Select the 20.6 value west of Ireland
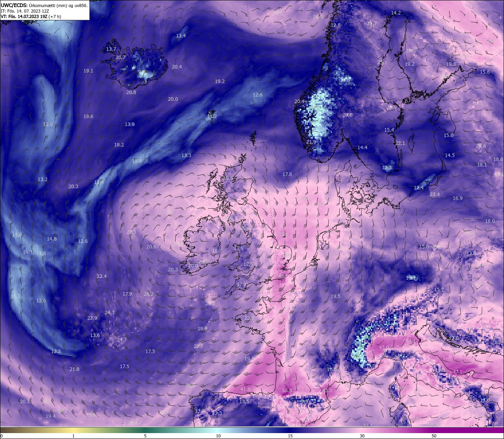Viewport: 504px width, 439px height. (x=151, y=247)
